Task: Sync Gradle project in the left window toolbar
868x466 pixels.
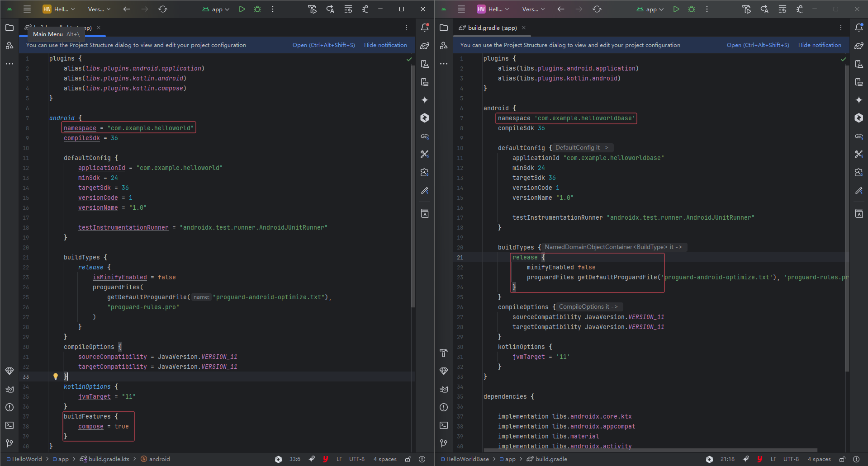Action: [x=163, y=9]
